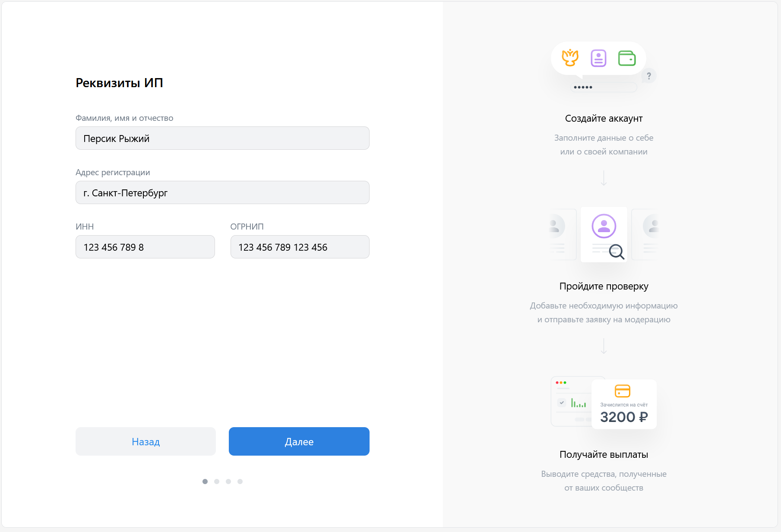
Task: Switch to the third pagination dot
Action: [228, 482]
